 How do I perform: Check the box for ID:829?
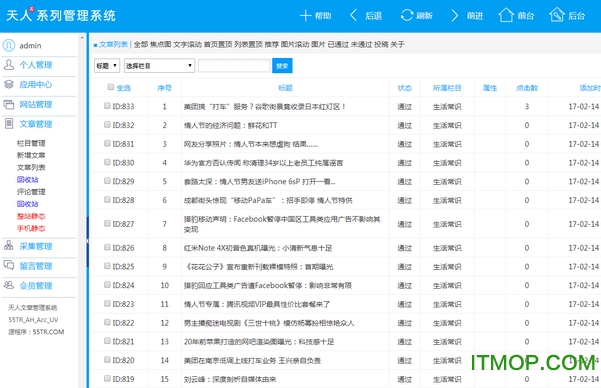107,181
